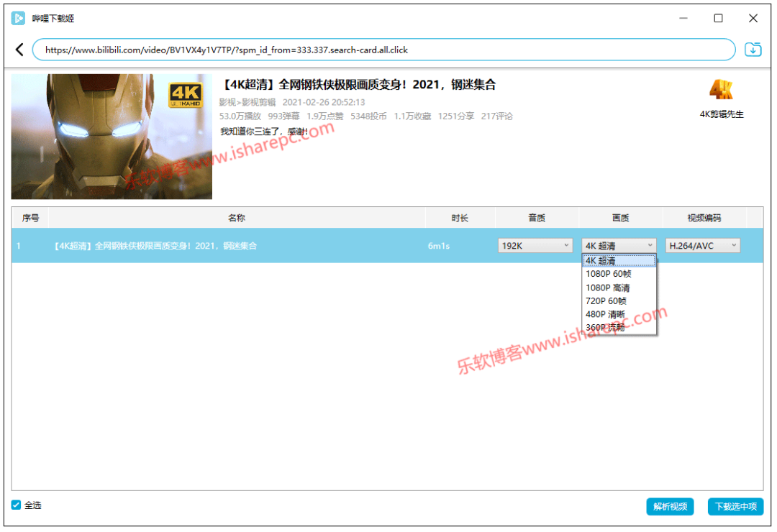The height and width of the screenshot is (532, 777).
Task: Collapse the 4K 超清 quality combo box
Action: click(x=619, y=246)
